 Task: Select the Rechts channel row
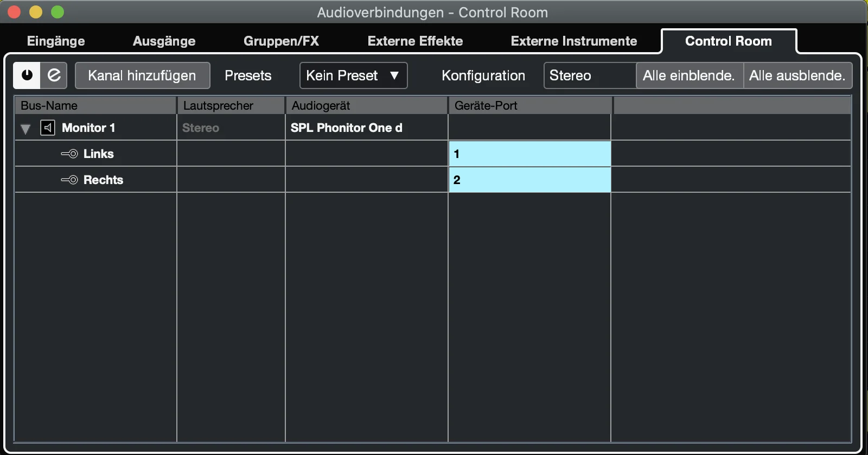(432, 180)
